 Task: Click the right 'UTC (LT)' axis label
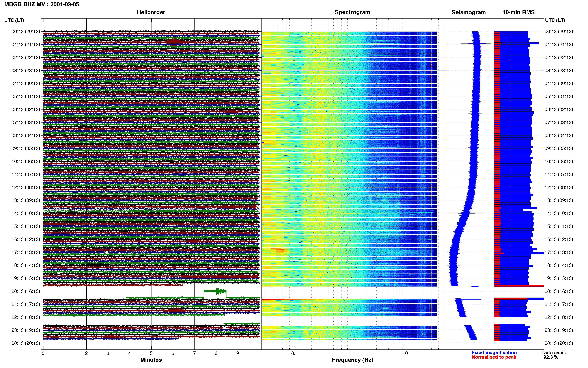555,20
